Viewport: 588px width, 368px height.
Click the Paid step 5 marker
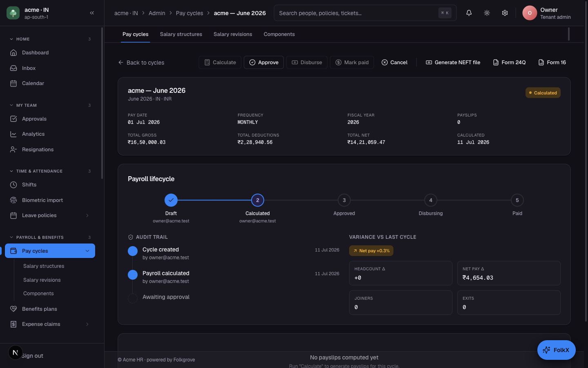pos(517,200)
